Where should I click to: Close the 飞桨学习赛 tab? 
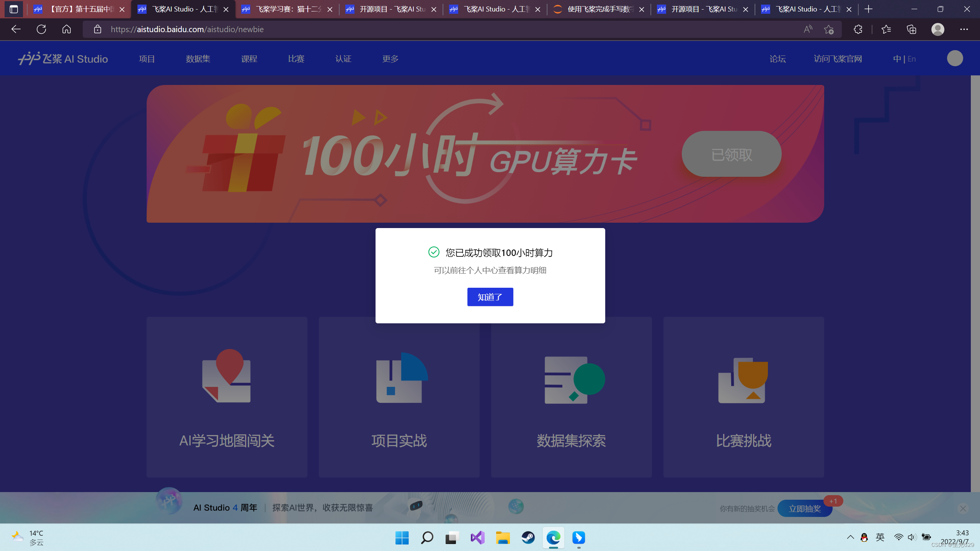click(330, 9)
